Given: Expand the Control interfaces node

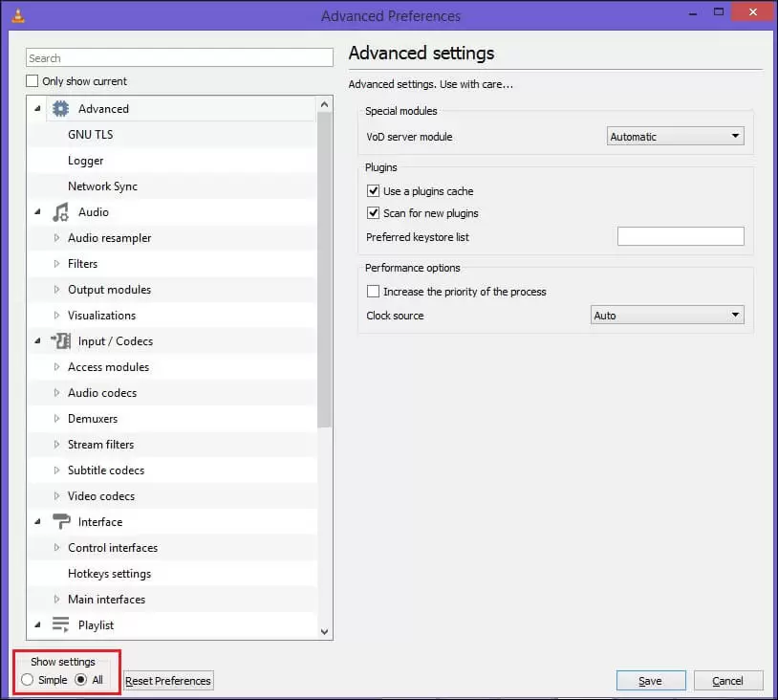Looking at the screenshot, I should (56, 548).
